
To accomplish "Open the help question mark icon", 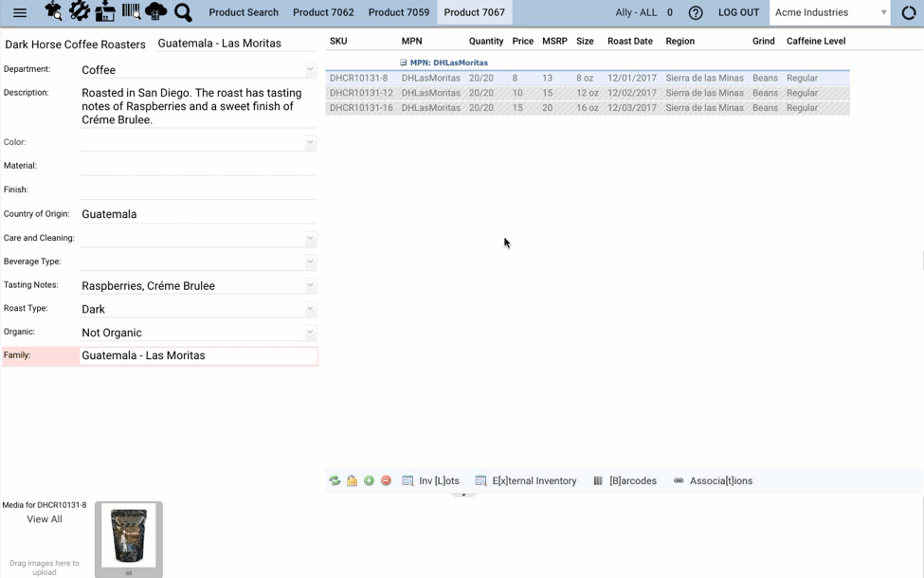I will [696, 12].
